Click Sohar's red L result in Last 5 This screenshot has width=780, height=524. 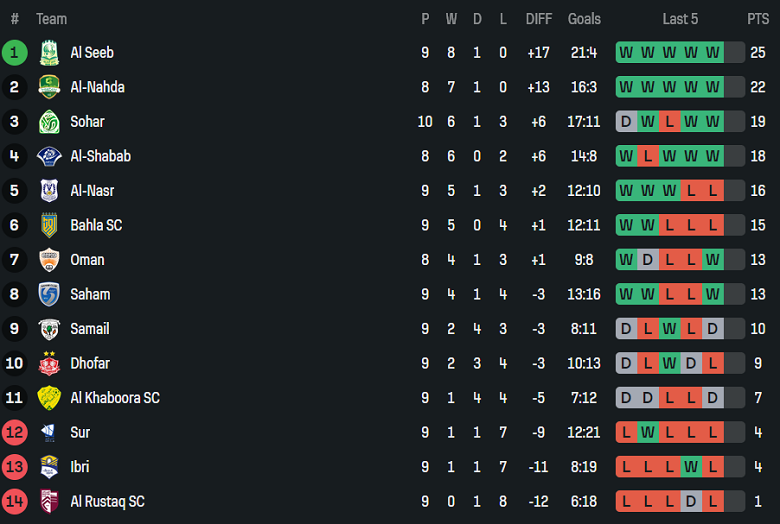669,122
